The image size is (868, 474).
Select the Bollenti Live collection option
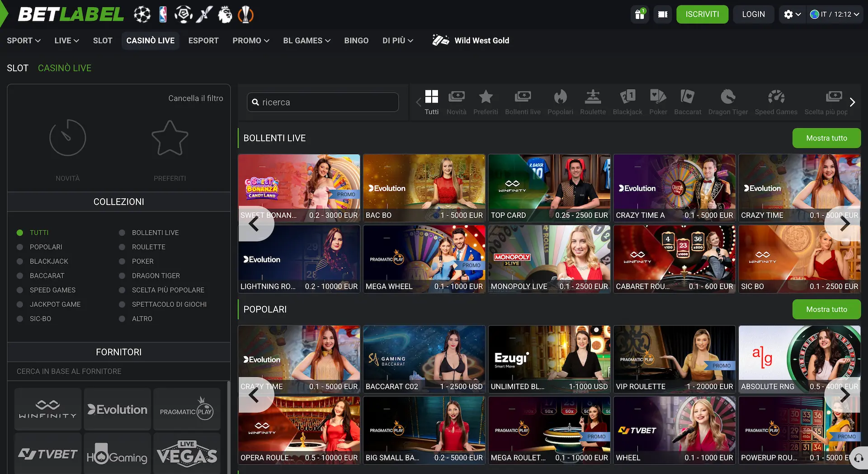point(150,233)
